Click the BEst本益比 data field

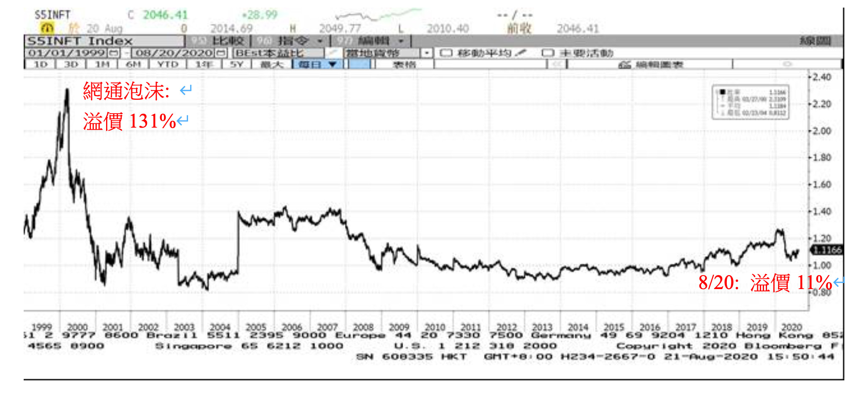pyautogui.click(x=279, y=53)
